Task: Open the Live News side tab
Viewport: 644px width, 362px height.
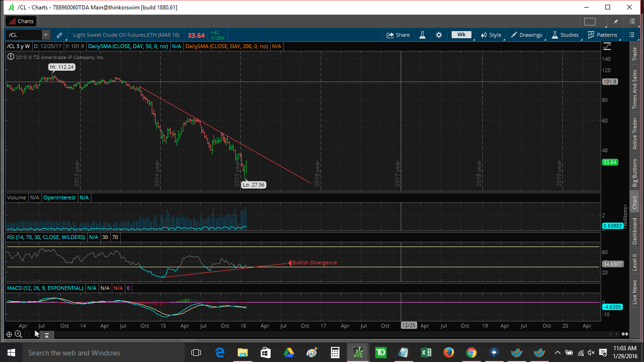Action: [x=635, y=292]
